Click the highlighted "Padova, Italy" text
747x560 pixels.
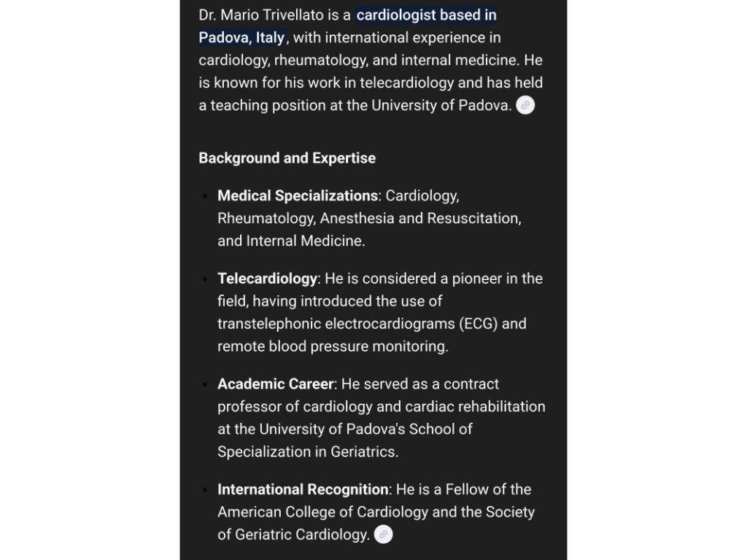coord(241,38)
